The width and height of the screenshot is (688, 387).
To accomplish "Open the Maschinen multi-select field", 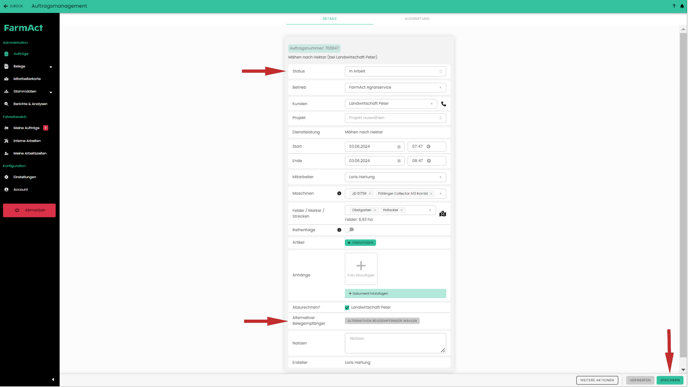I will point(395,194).
